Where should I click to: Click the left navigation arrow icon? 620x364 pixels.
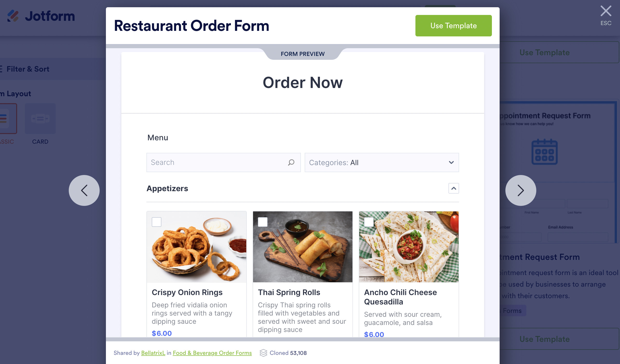(x=84, y=190)
